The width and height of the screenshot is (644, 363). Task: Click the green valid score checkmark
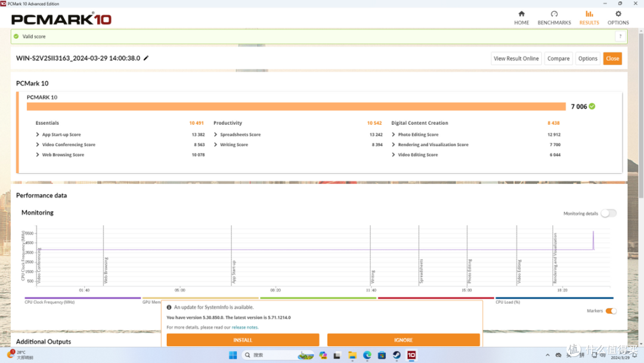16,36
